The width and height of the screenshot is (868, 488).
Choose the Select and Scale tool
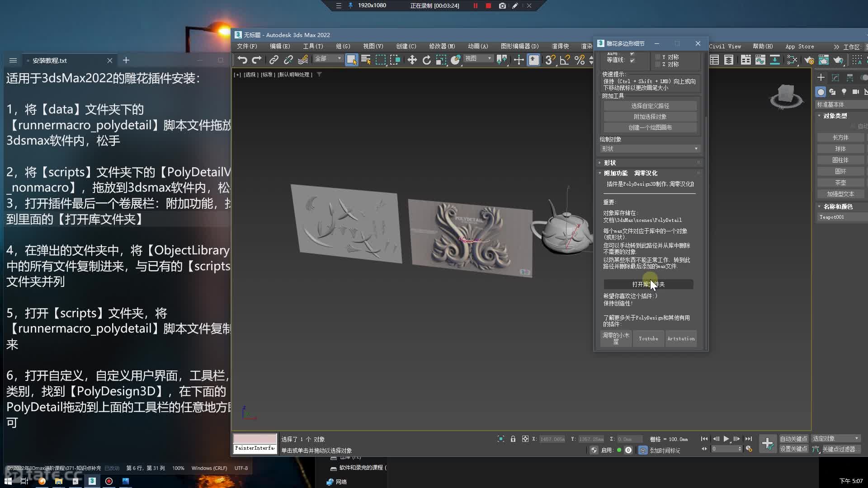pos(441,60)
